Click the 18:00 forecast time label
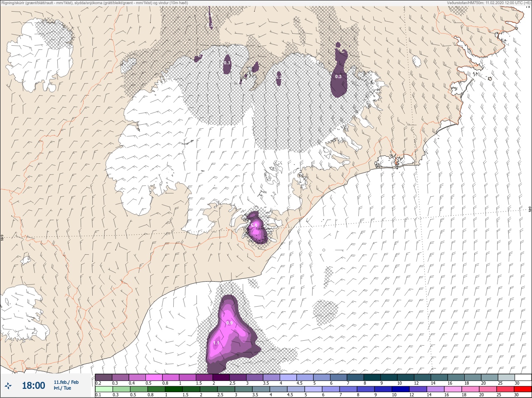The image size is (532, 398). click(x=33, y=386)
